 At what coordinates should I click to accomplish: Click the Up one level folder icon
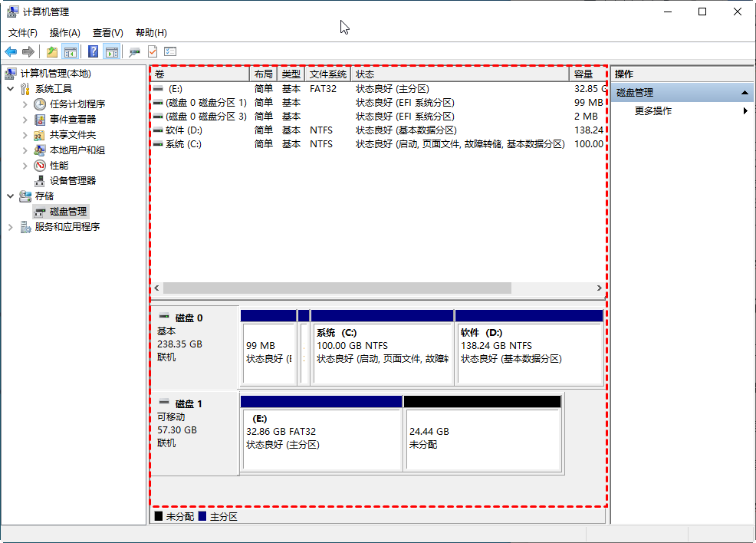[51, 51]
